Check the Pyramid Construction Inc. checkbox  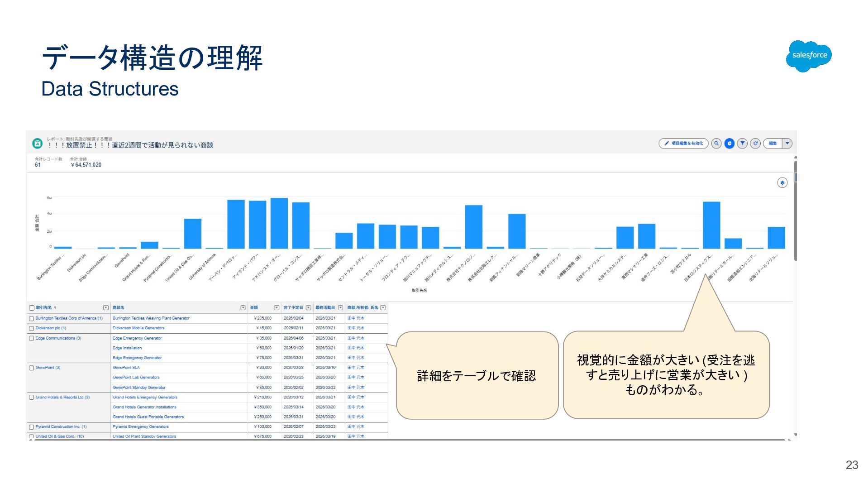coord(32,427)
